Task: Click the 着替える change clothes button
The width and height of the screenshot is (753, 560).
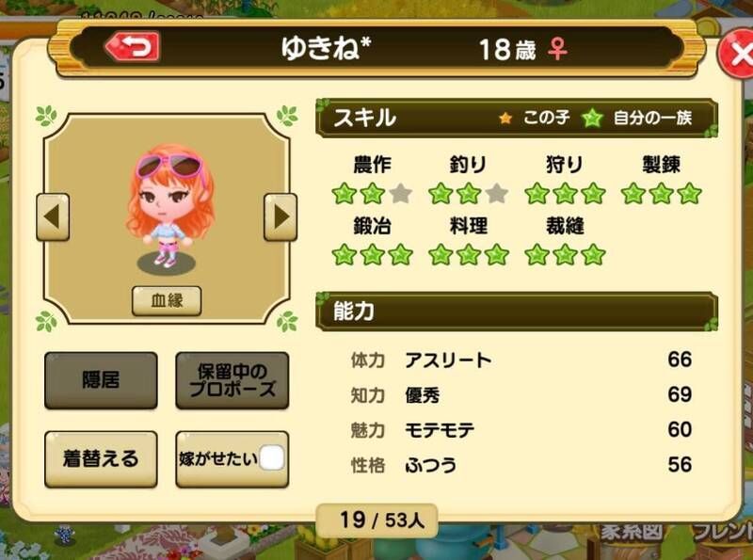Action: pyautogui.click(x=101, y=458)
